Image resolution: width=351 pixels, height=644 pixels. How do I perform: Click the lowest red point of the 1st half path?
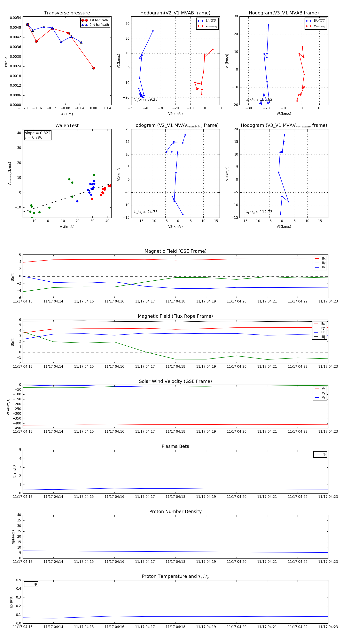coord(94,68)
